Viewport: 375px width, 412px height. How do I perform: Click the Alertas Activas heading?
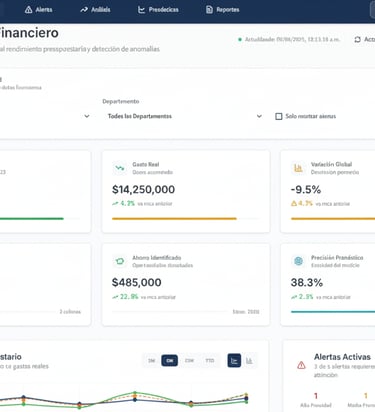pos(342,357)
